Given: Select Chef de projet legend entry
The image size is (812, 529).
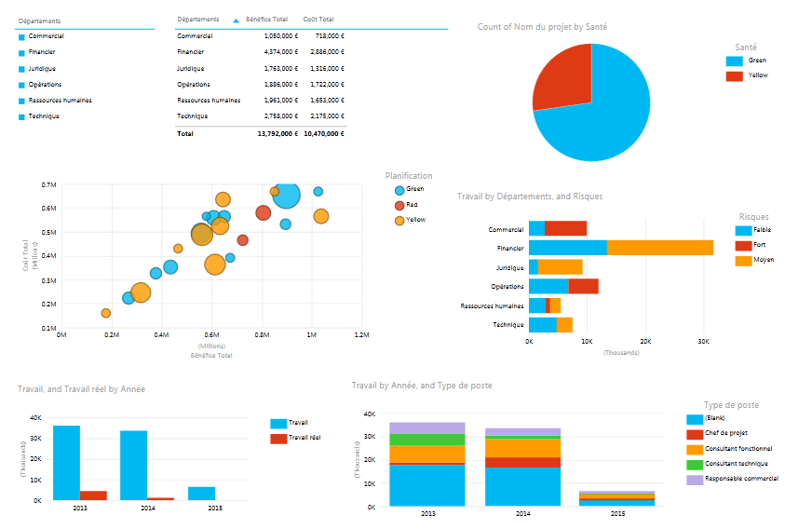Looking at the screenshot, I should point(695,434).
